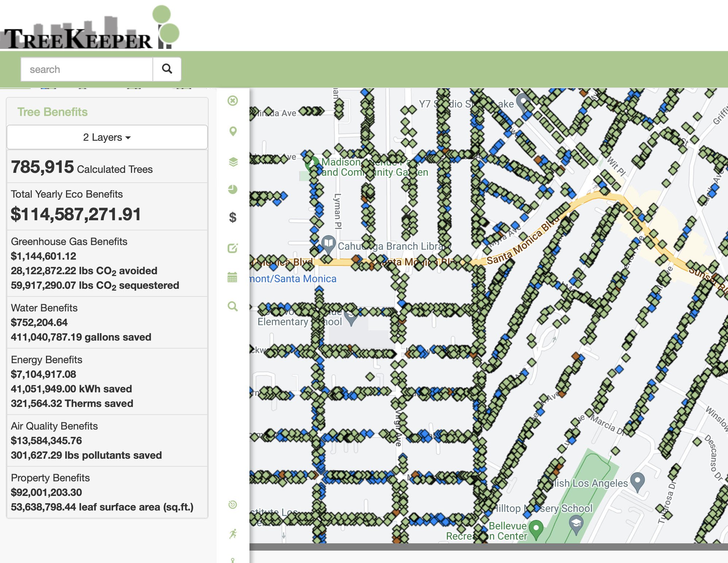Click the running person icon
This screenshot has height=563, width=728.
(233, 534)
